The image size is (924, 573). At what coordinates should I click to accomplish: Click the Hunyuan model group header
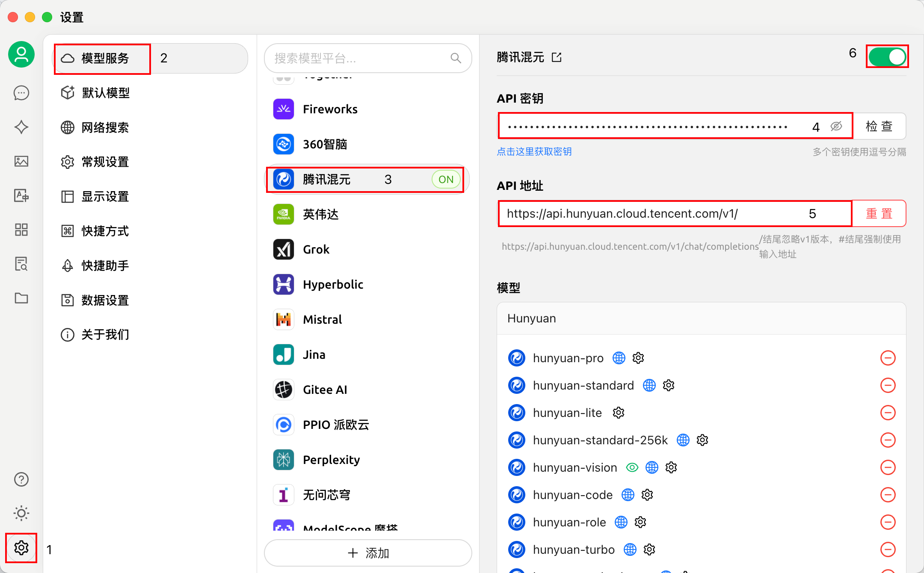click(x=702, y=319)
